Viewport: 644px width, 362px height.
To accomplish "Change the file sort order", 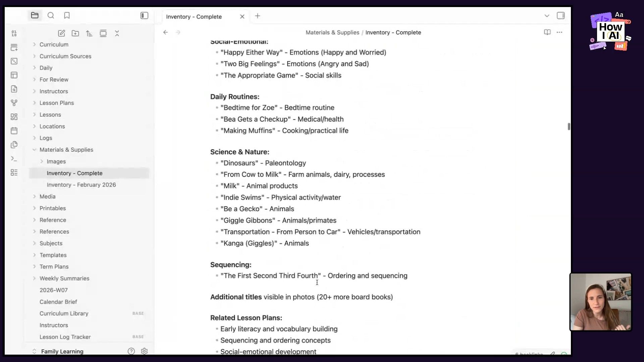I will (89, 34).
